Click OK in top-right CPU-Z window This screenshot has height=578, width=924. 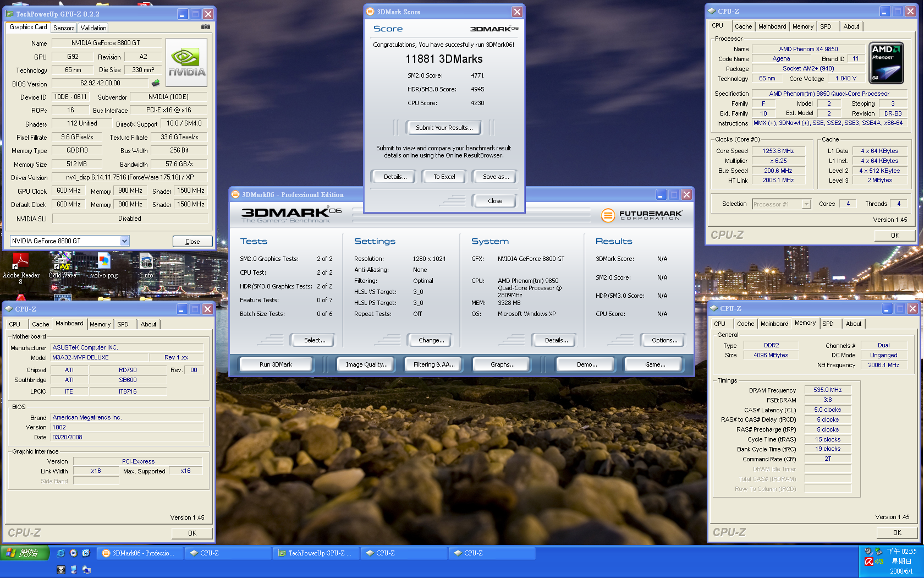pyautogui.click(x=895, y=235)
